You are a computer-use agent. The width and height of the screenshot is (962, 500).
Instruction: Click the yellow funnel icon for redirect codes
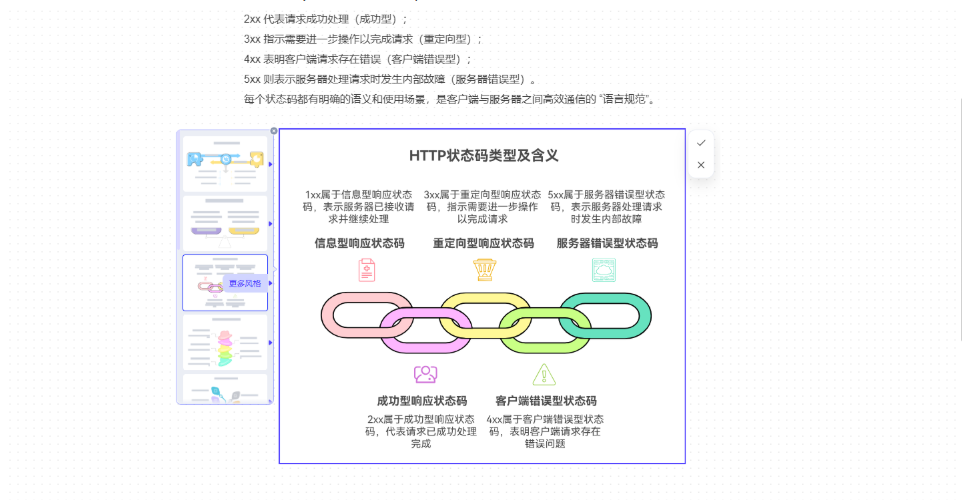click(x=484, y=270)
